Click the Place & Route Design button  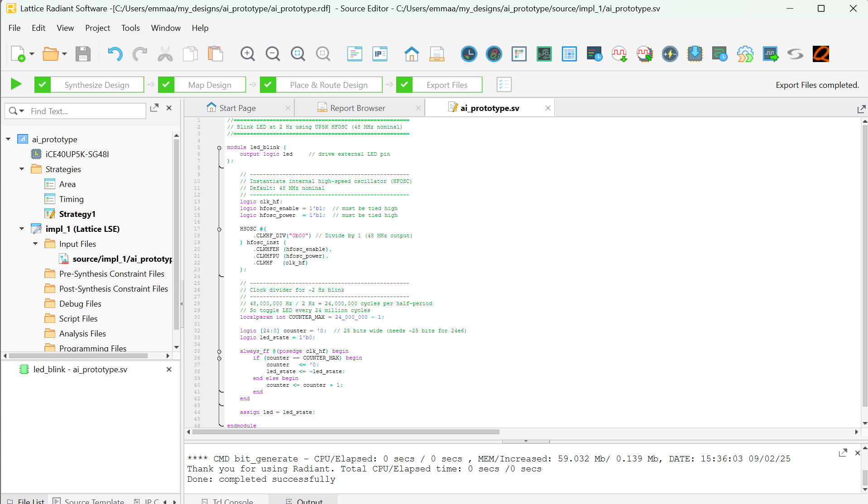coord(329,85)
